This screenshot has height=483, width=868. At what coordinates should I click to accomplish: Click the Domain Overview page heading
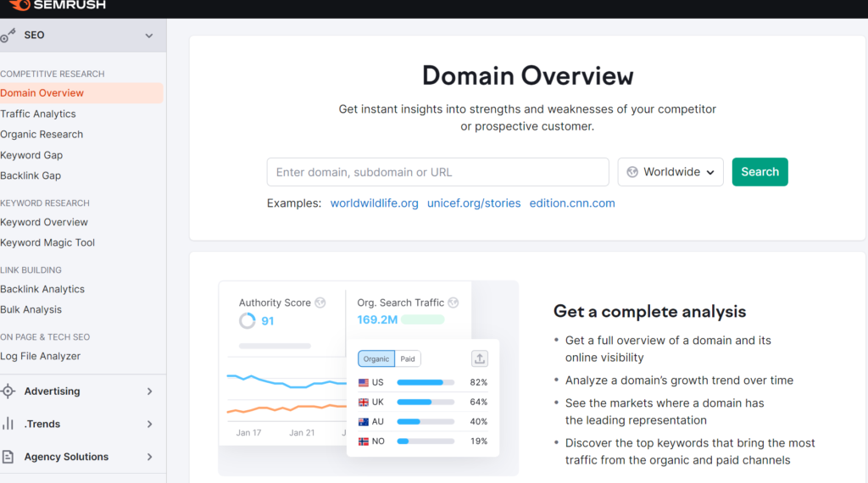pyautogui.click(x=527, y=75)
